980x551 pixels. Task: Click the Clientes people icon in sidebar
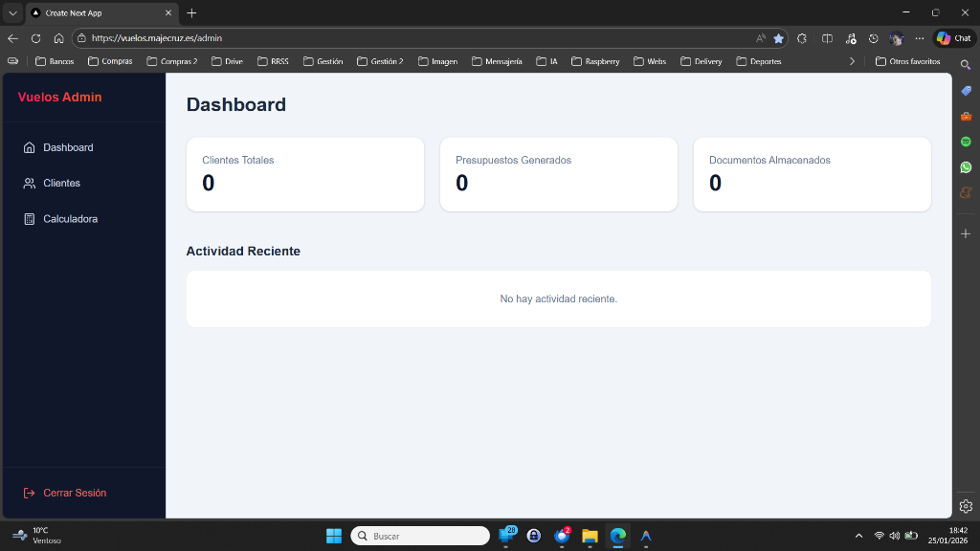tap(30, 183)
